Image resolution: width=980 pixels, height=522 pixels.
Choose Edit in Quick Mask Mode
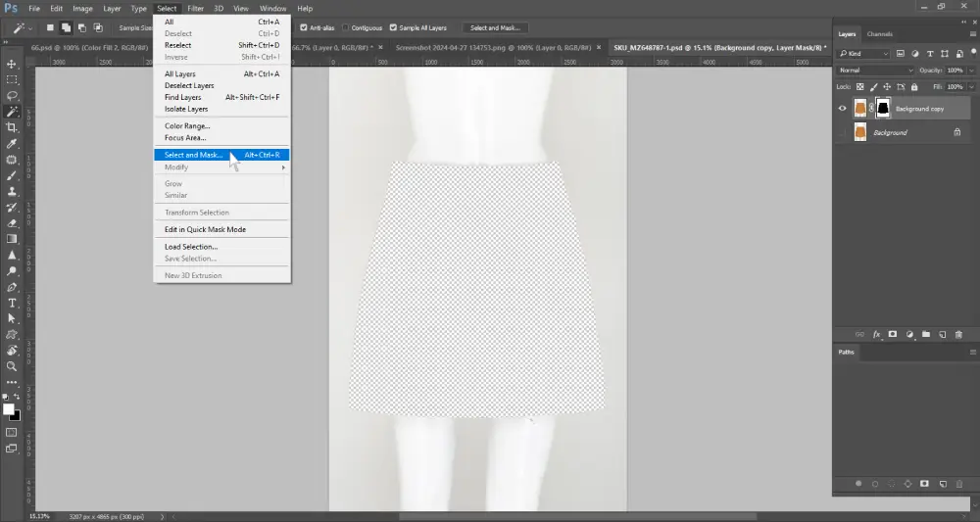click(205, 229)
